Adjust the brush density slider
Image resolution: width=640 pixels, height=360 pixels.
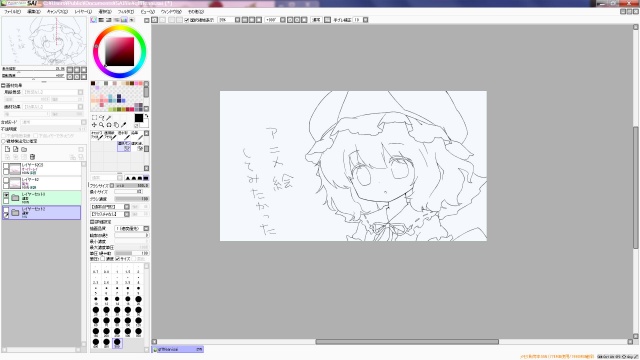tap(132, 199)
